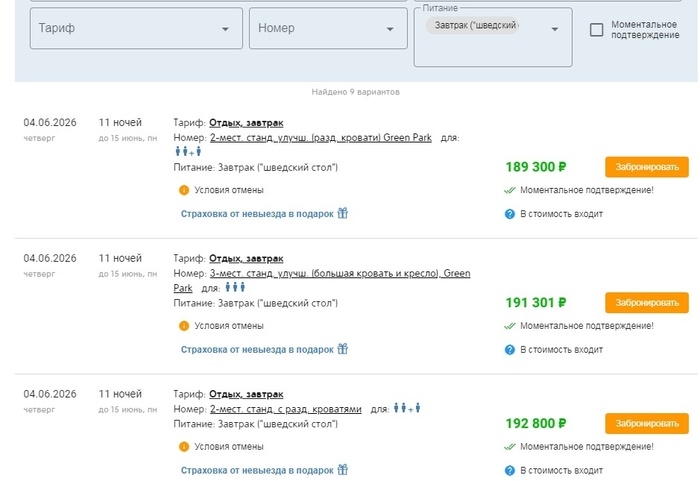Open the first Отдых, завтрак tariff link
The image size is (700, 481).
(246, 122)
